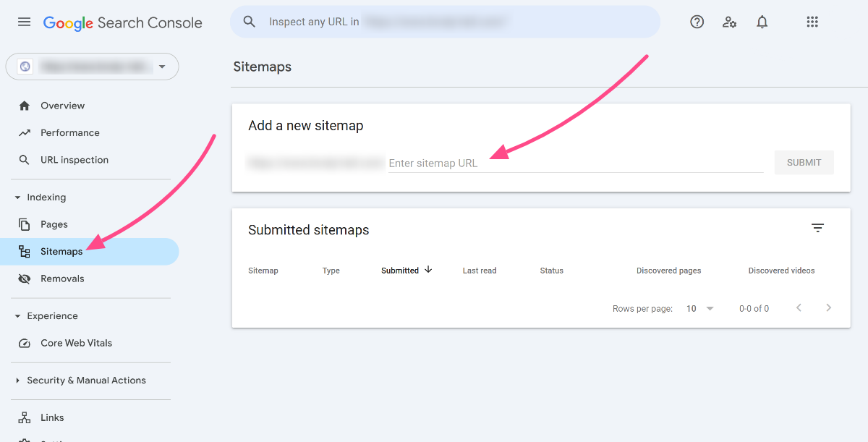Click the Submitted sort arrow
868x442 pixels.
pos(428,270)
